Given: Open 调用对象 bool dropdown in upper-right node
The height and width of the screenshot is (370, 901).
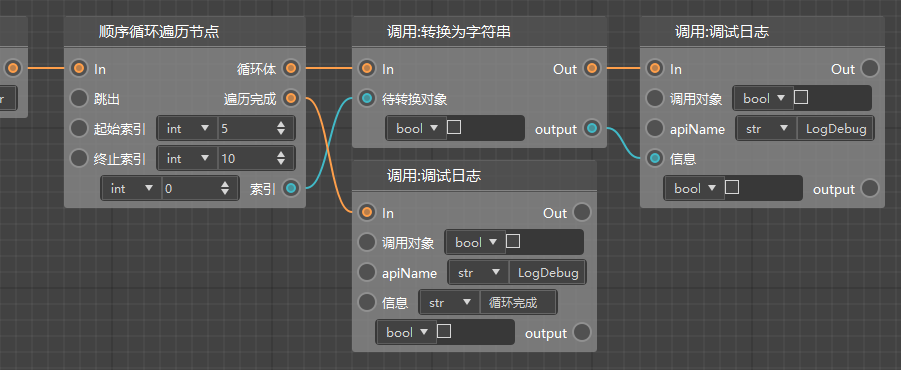Looking at the screenshot, I should [x=764, y=99].
